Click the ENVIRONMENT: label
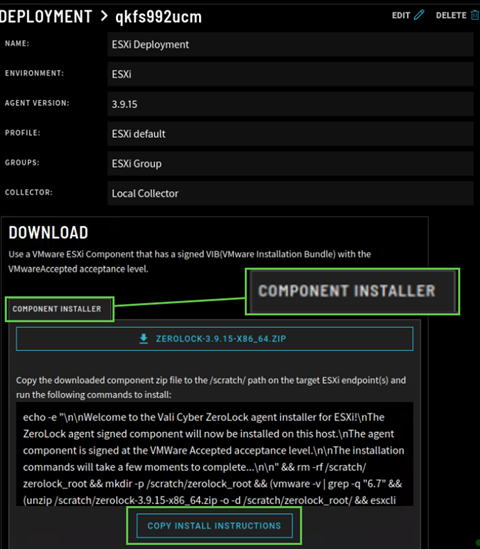 click(34, 73)
